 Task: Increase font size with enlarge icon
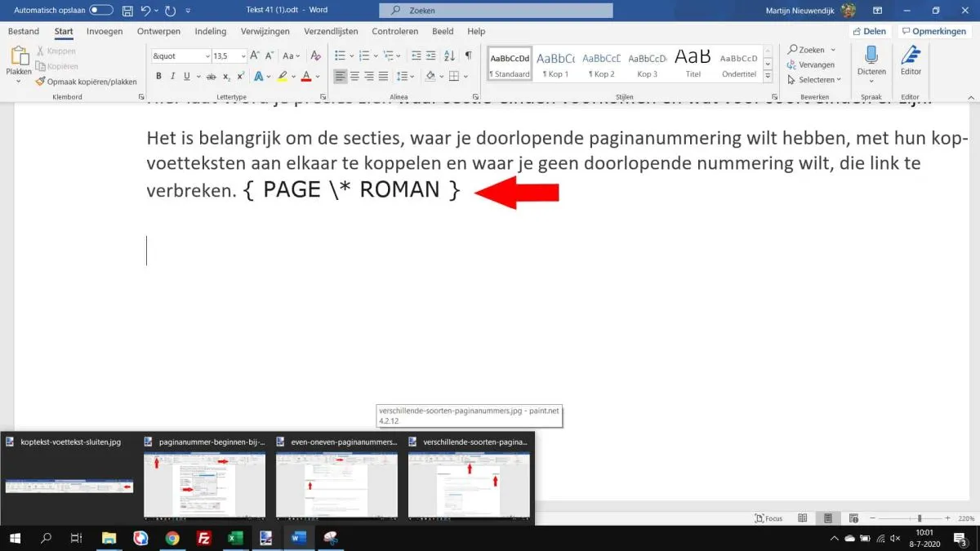[x=256, y=56]
